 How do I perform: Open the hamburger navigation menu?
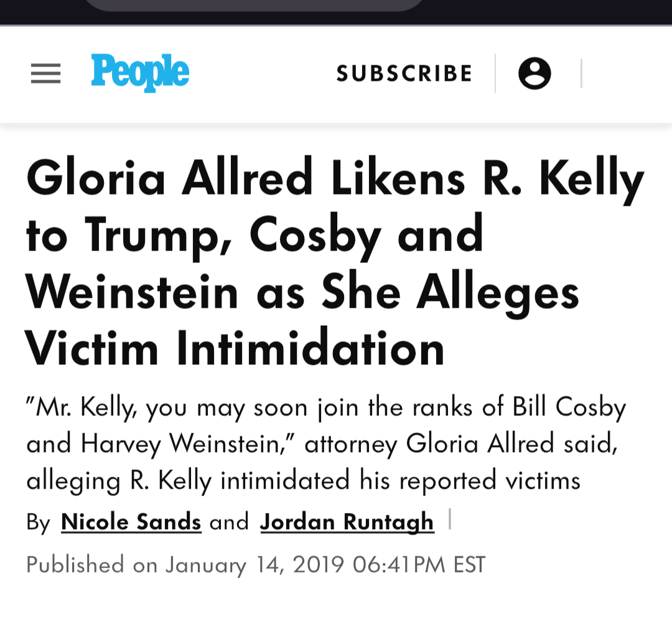click(x=45, y=73)
